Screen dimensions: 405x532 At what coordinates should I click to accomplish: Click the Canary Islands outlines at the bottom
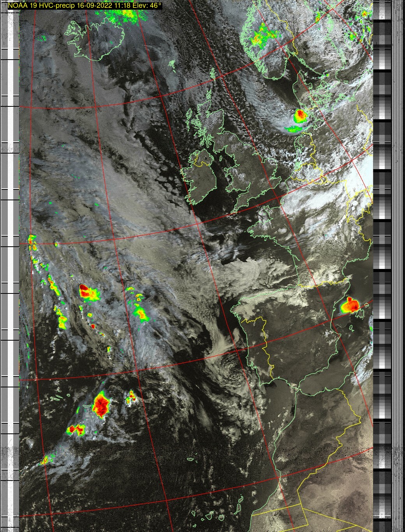tap(210, 515)
